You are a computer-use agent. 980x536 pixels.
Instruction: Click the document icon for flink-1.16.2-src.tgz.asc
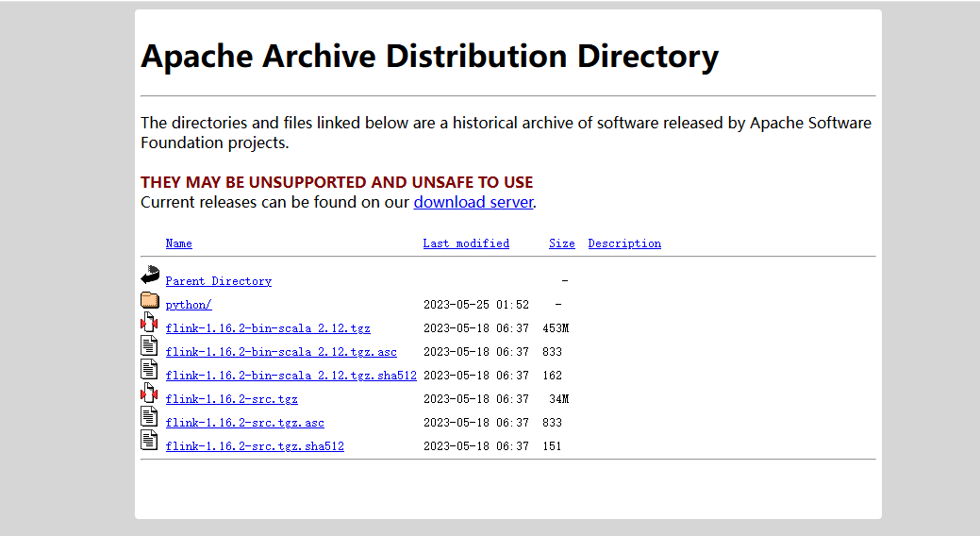point(149,416)
